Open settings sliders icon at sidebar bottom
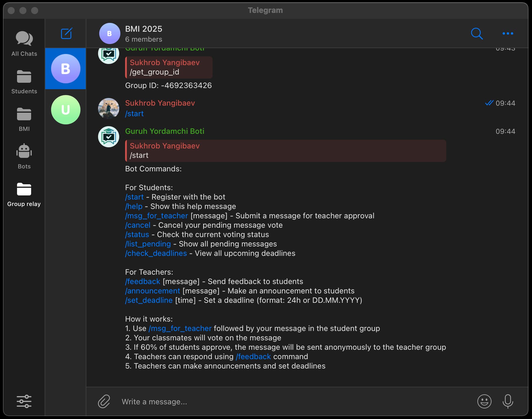532x419 pixels. pyautogui.click(x=24, y=401)
